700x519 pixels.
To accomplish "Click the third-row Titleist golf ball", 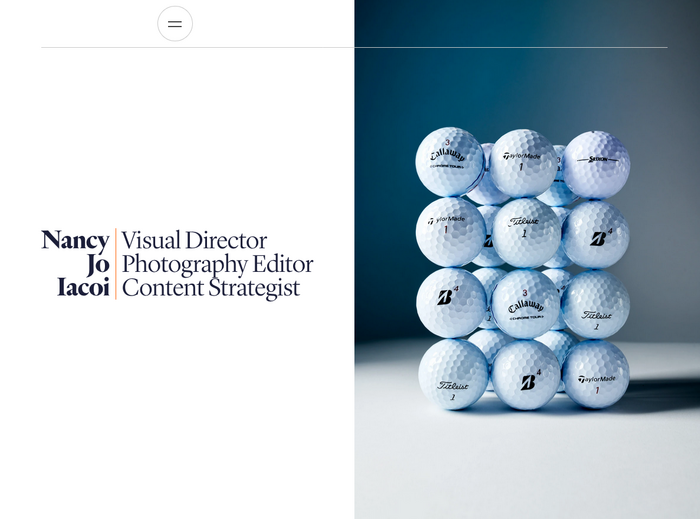I will click(x=596, y=304).
